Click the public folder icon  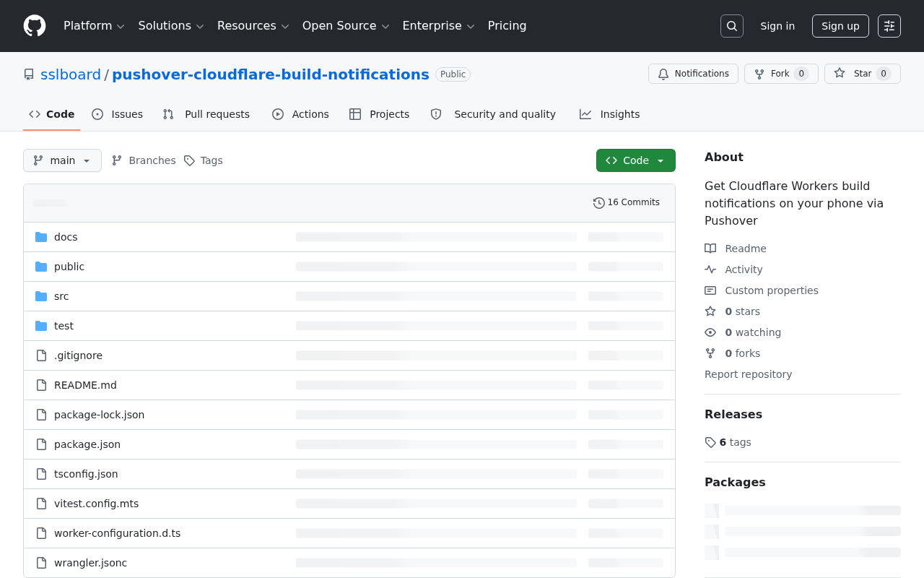pos(41,267)
